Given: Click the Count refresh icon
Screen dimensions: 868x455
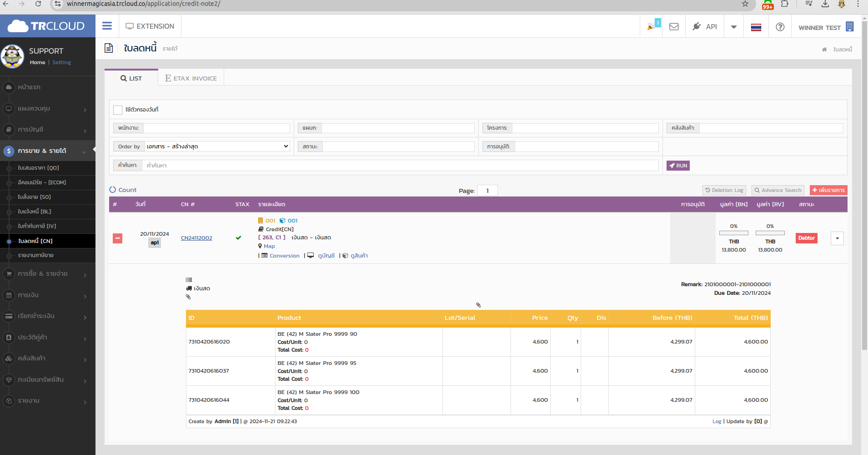Looking at the screenshot, I should click(113, 190).
